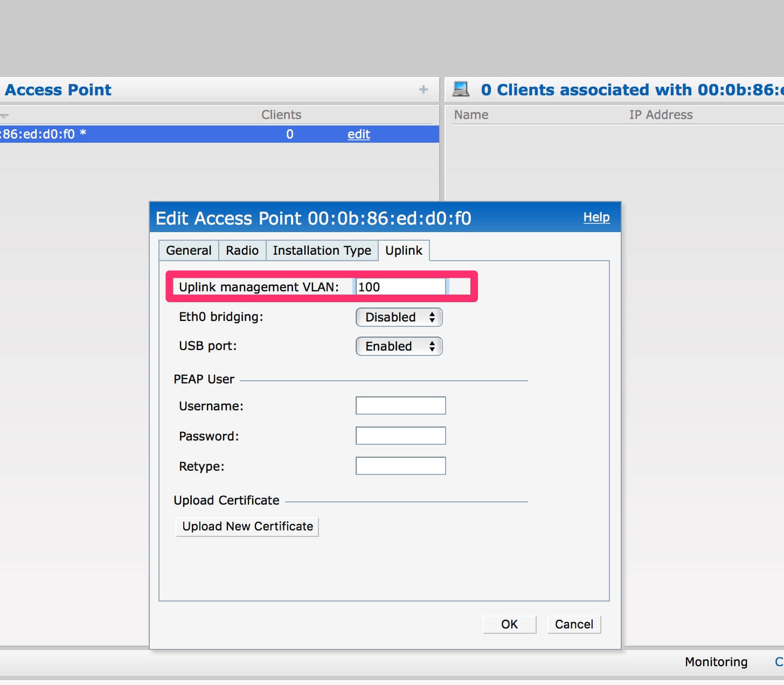Click the Retype password field

pos(400,465)
